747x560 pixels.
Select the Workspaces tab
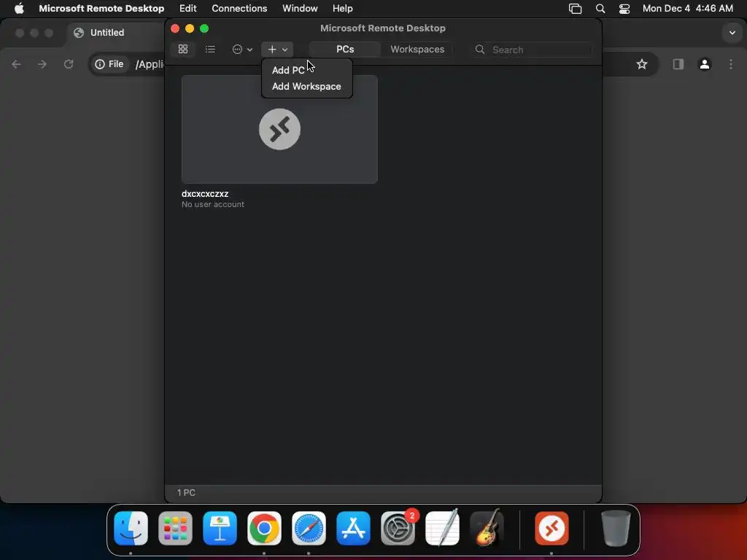tap(417, 49)
